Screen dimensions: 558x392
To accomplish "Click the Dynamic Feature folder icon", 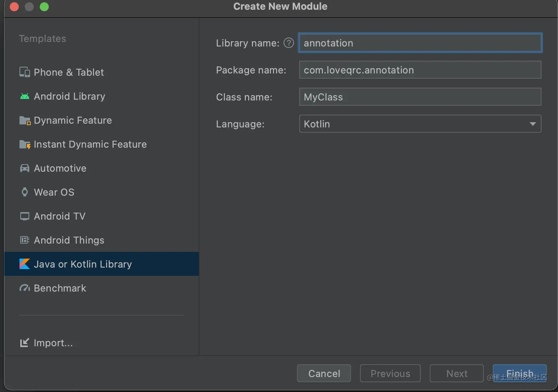I will tap(24, 120).
